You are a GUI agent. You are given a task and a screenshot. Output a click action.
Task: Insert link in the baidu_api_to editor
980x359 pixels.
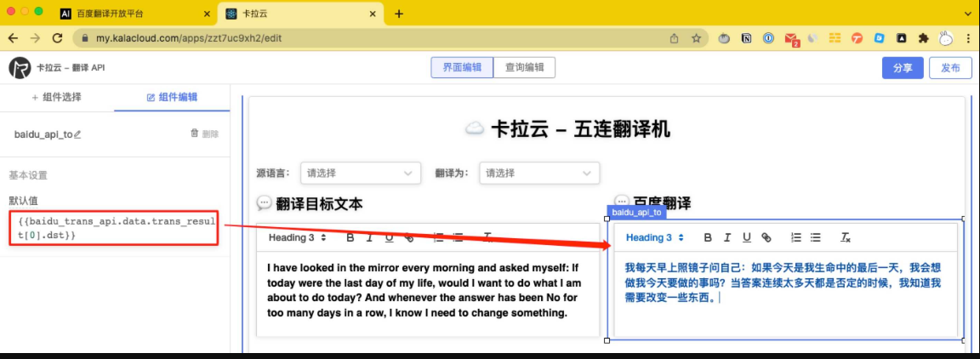[766, 237]
